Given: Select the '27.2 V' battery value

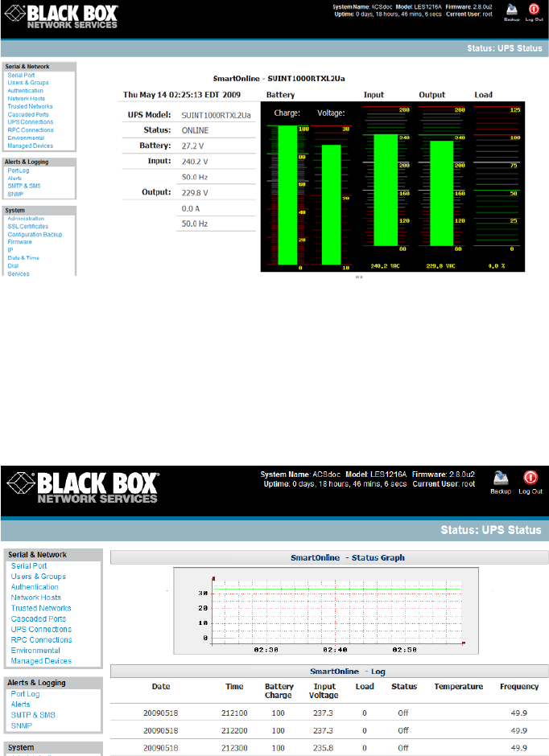Looking at the screenshot, I should 192,146.
